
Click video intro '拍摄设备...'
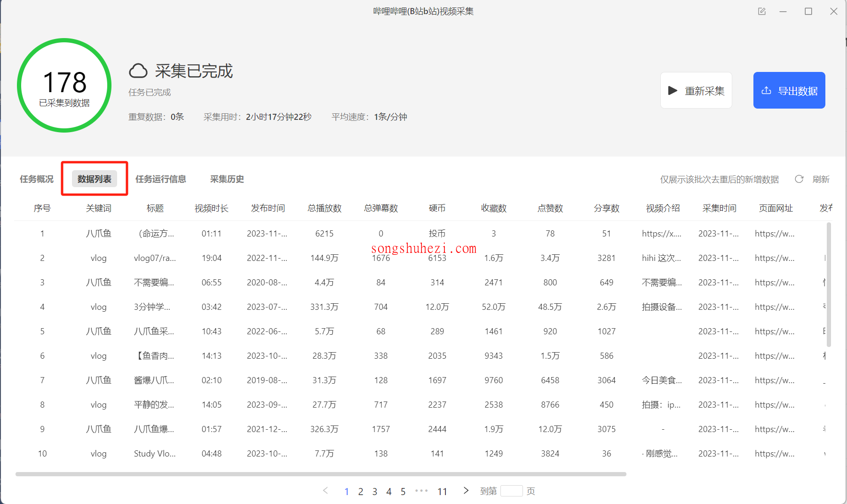[662, 307]
